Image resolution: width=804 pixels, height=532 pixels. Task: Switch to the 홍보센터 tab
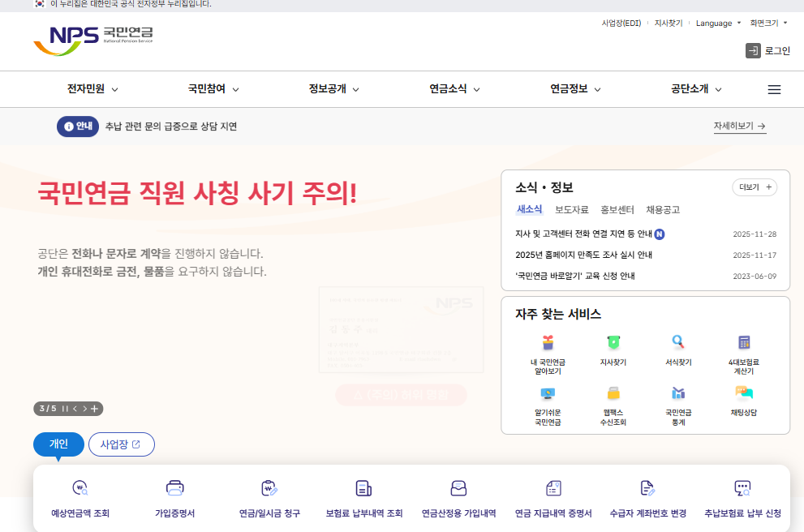click(617, 209)
